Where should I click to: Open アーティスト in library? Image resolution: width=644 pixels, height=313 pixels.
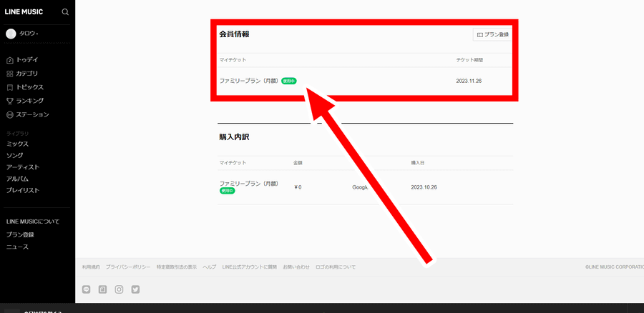(x=23, y=167)
